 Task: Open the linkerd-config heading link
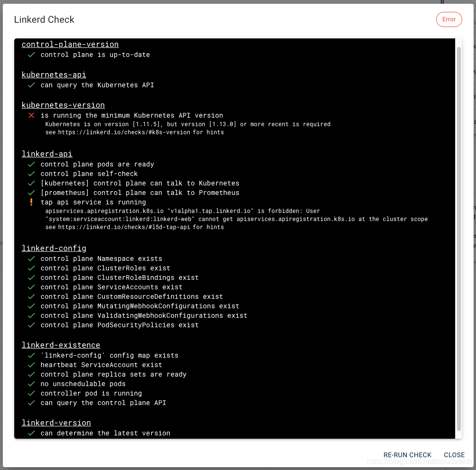pyautogui.click(x=54, y=248)
